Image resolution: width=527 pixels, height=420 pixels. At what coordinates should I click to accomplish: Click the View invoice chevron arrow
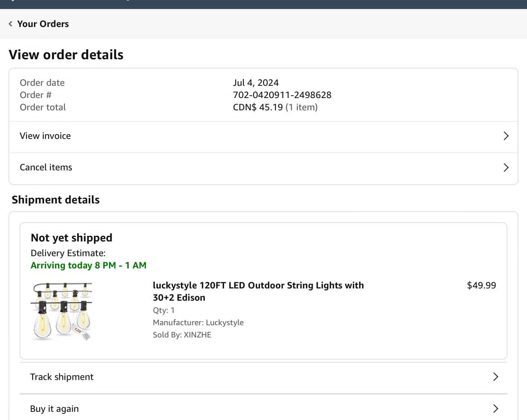[506, 136]
